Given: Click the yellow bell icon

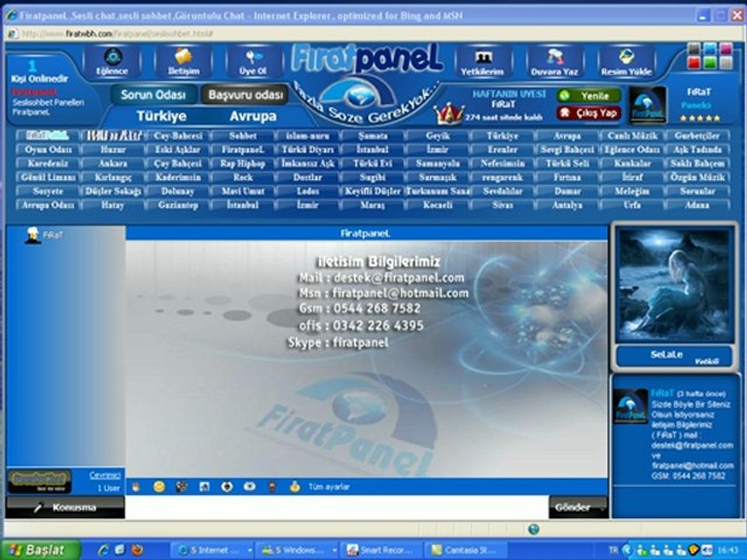Looking at the screenshot, I should click(295, 487).
